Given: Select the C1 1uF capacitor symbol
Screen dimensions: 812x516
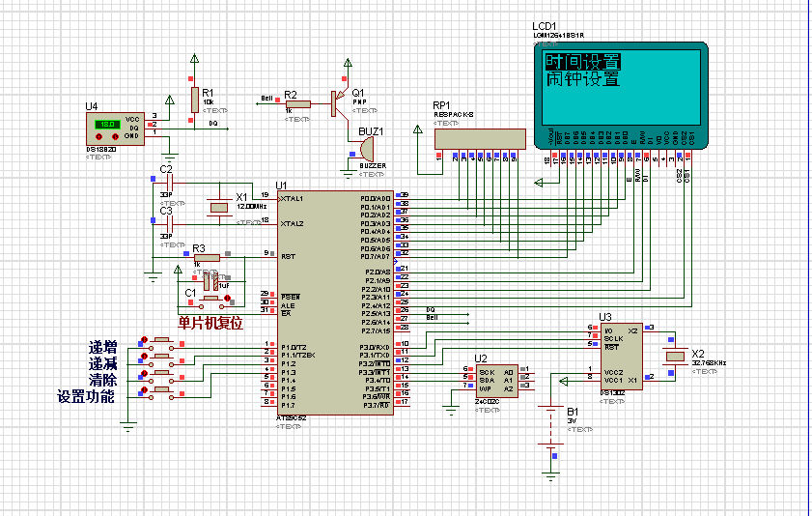Looking at the screenshot, I should (x=211, y=282).
